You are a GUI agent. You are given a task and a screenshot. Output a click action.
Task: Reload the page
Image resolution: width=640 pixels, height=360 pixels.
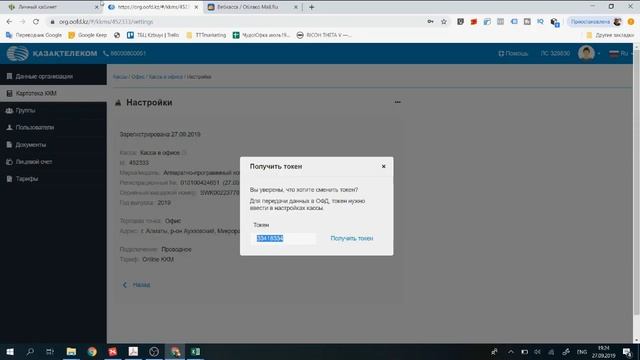(x=36, y=22)
